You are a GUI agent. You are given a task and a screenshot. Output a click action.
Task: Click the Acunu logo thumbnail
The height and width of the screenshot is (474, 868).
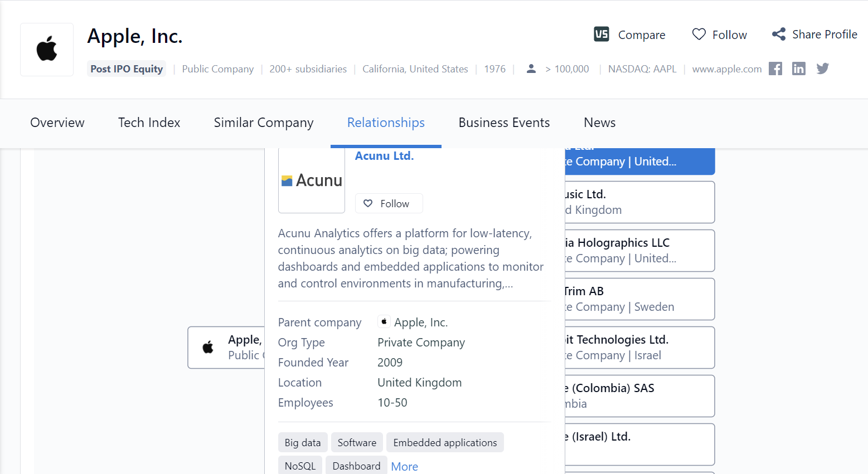coord(311,180)
